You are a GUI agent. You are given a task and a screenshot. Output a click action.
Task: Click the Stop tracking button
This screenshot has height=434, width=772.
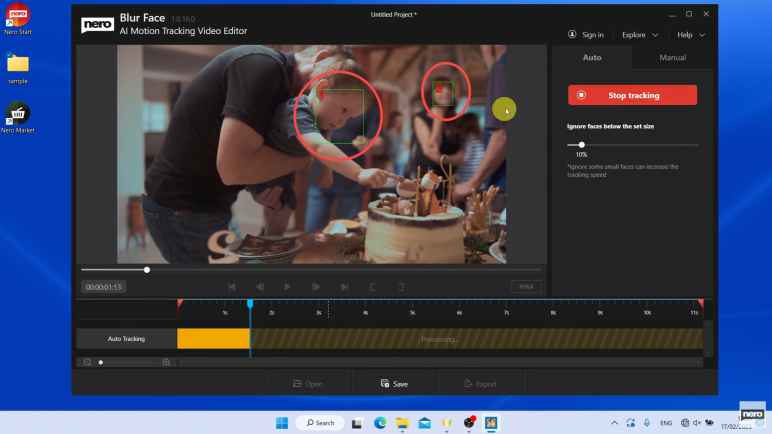[x=632, y=95]
